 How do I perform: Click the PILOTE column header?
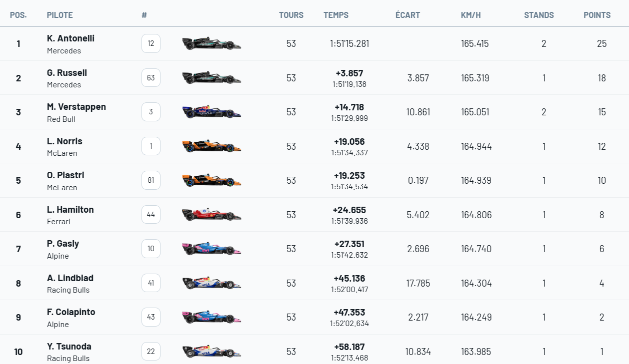click(x=60, y=15)
